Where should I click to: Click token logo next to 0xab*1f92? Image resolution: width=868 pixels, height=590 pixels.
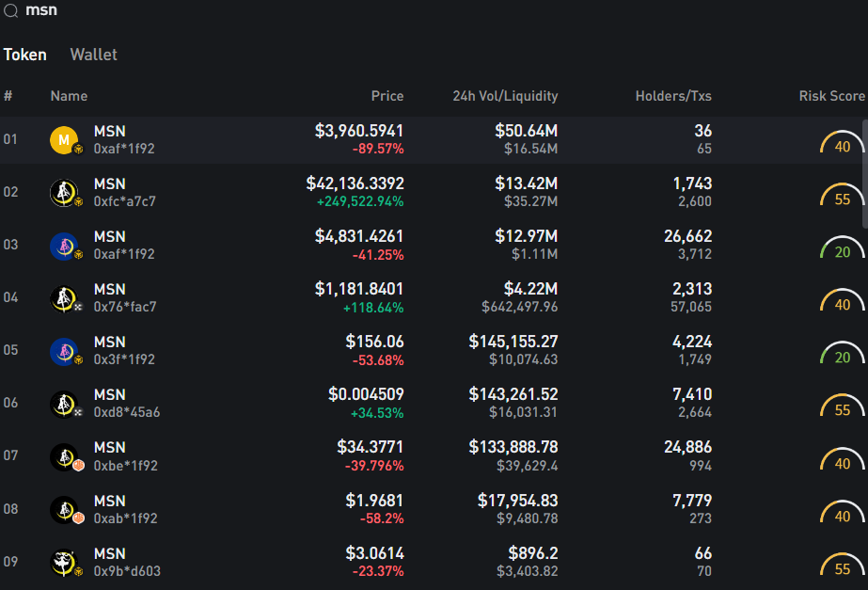point(63,510)
